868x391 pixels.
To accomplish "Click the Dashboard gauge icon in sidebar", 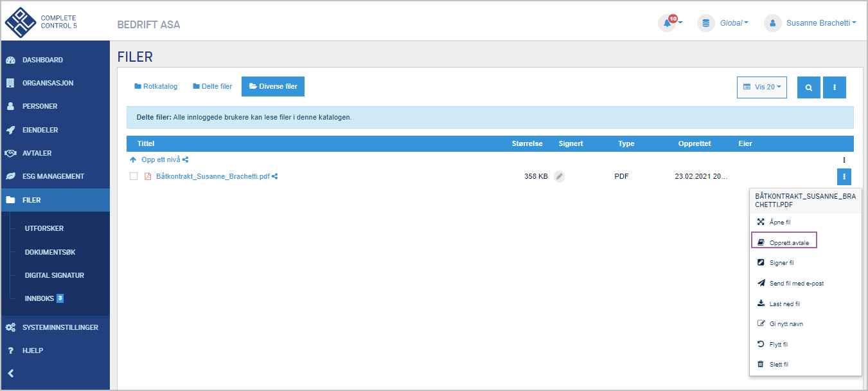I will (10, 60).
